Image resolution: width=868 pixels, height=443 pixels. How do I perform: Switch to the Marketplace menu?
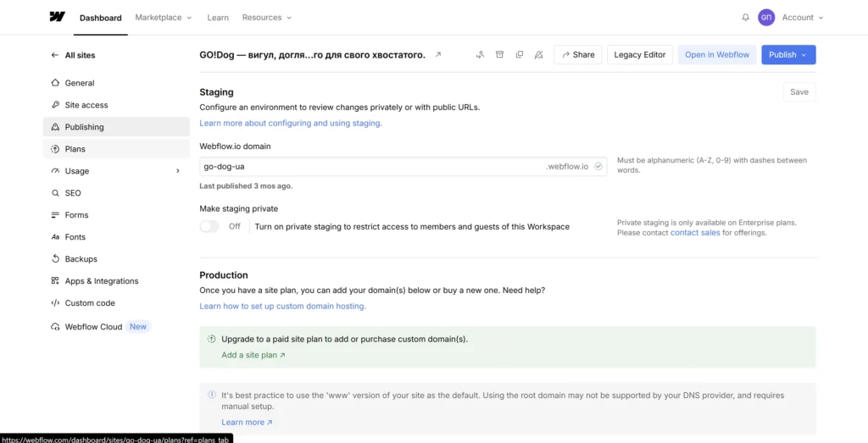pos(163,17)
